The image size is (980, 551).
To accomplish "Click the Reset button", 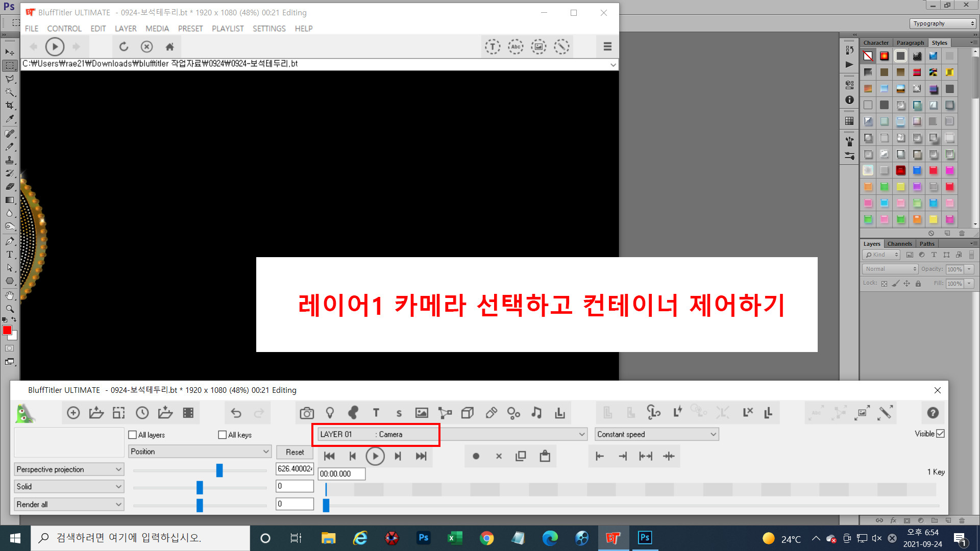I will coord(295,452).
